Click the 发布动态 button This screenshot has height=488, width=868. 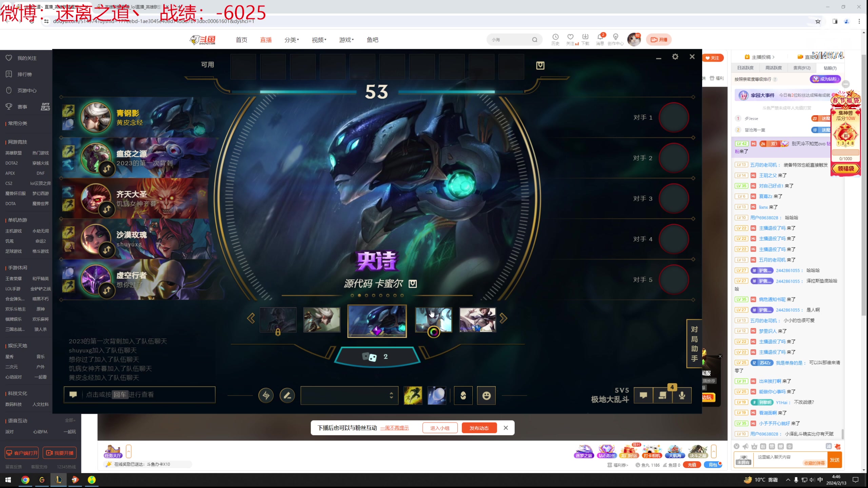[479, 428]
